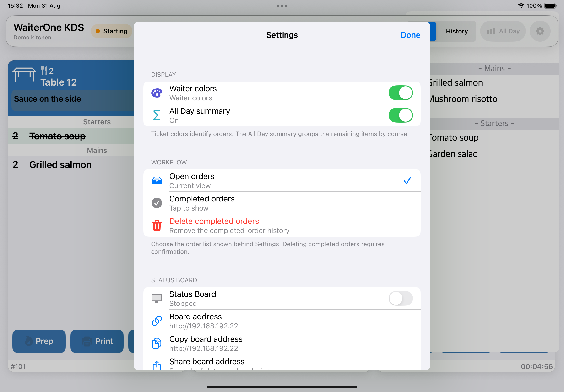The image size is (564, 392).
Task: Tap the three-dot multitasking indicator
Action: pyautogui.click(x=282, y=6)
